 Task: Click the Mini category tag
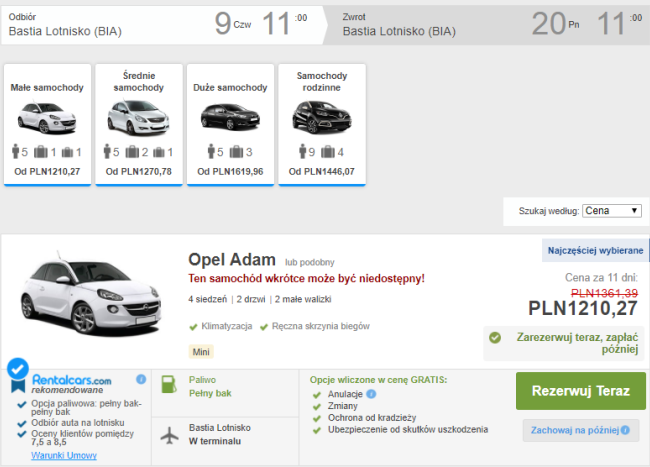click(201, 352)
